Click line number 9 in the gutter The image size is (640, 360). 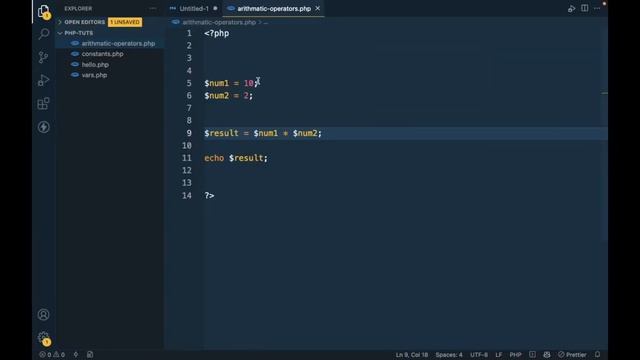pos(189,133)
